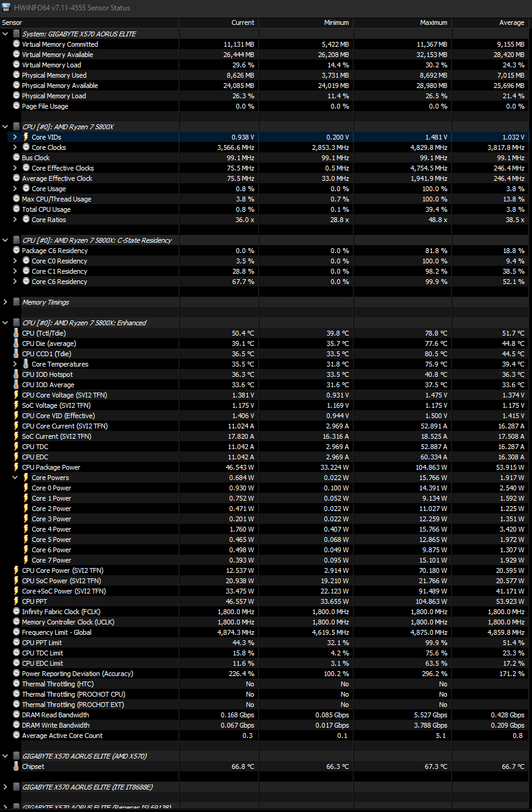Click the HWiNFO64 icon in the title bar

7,8
